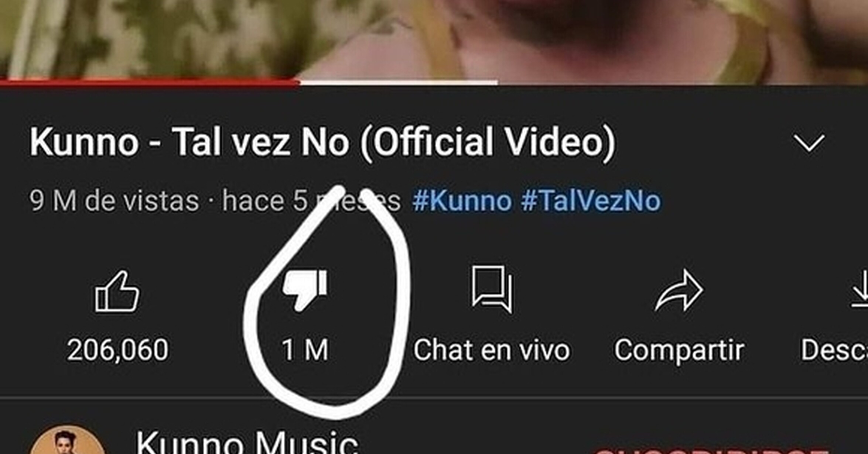The width and height of the screenshot is (868, 454).
Task: Click the red played portion of progress bar
Action: point(150,82)
